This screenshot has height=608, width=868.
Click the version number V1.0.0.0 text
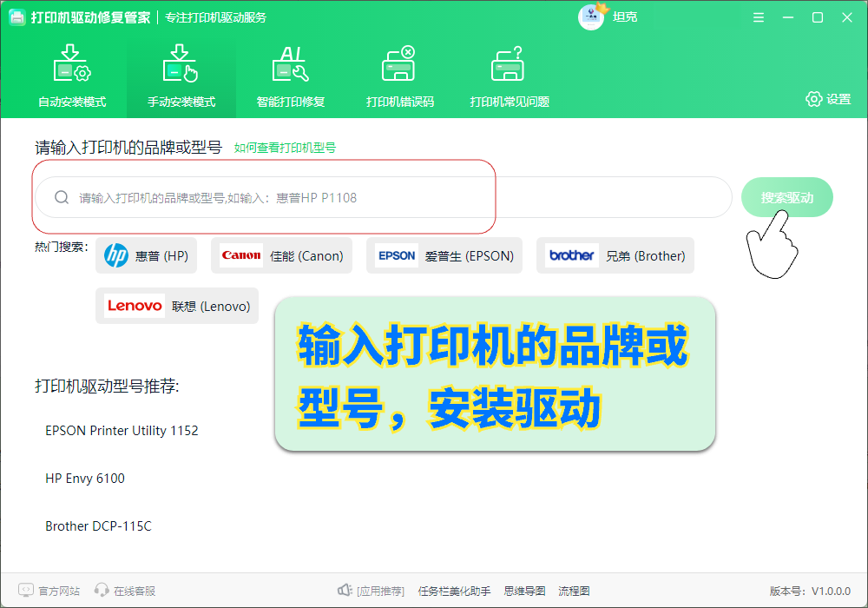point(831,591)
